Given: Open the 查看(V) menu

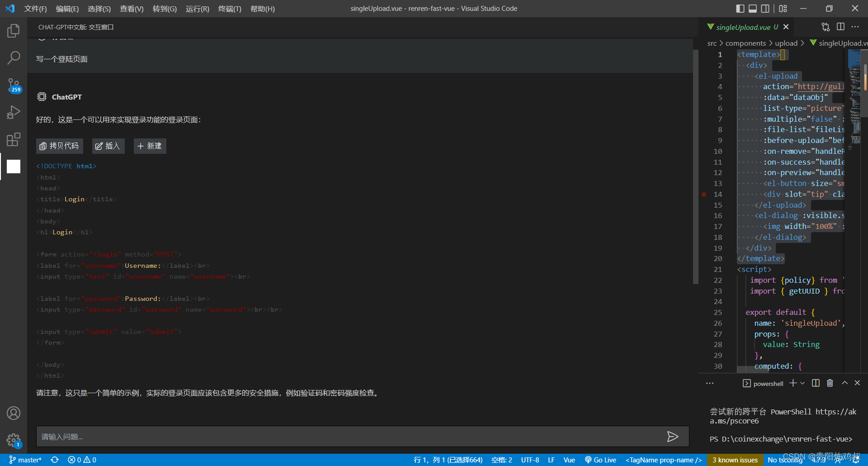Looking at the screenshot, I should (132, 9).
